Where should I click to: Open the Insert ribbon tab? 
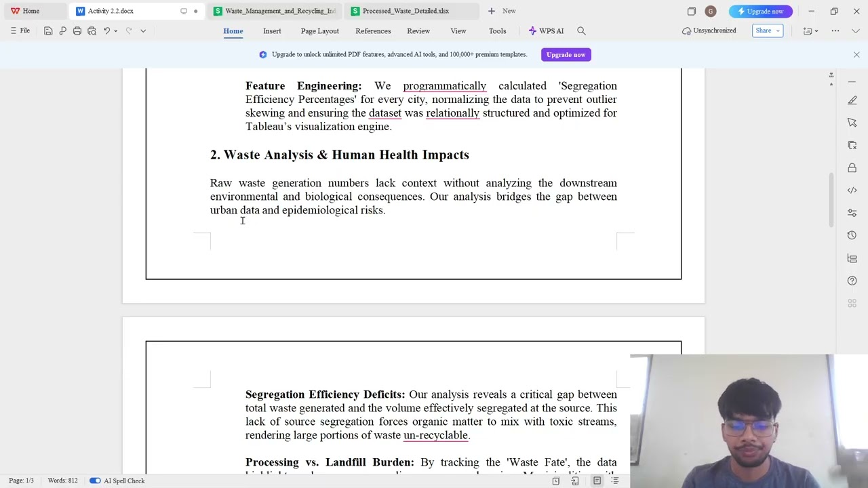[x=272, y=30]
